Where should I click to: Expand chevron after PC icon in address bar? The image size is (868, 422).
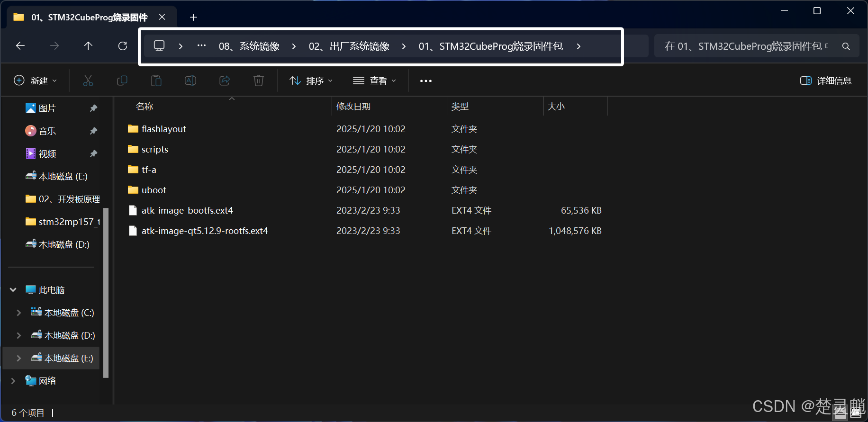coord(181,46)
